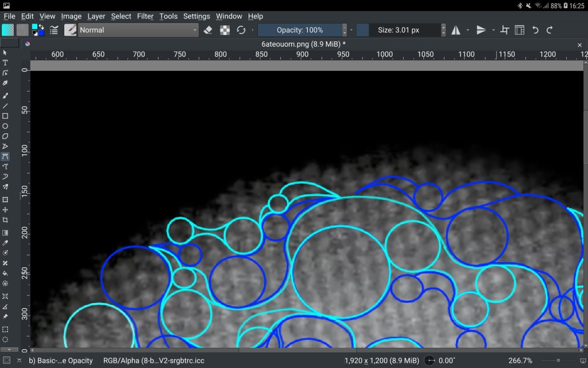Choose the Ellipse drawing tool
588x368 pixels.
coord(5,126)
